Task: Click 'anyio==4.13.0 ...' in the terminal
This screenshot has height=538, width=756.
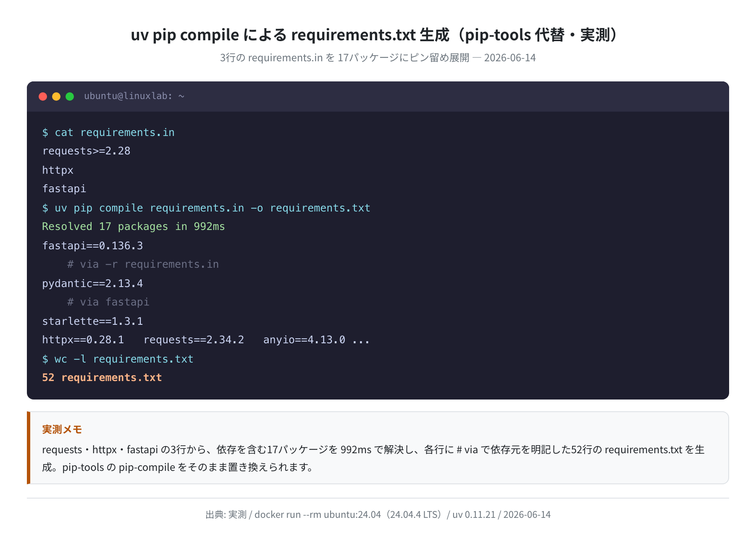Action: pyautogui.click(x=317, y=340)
